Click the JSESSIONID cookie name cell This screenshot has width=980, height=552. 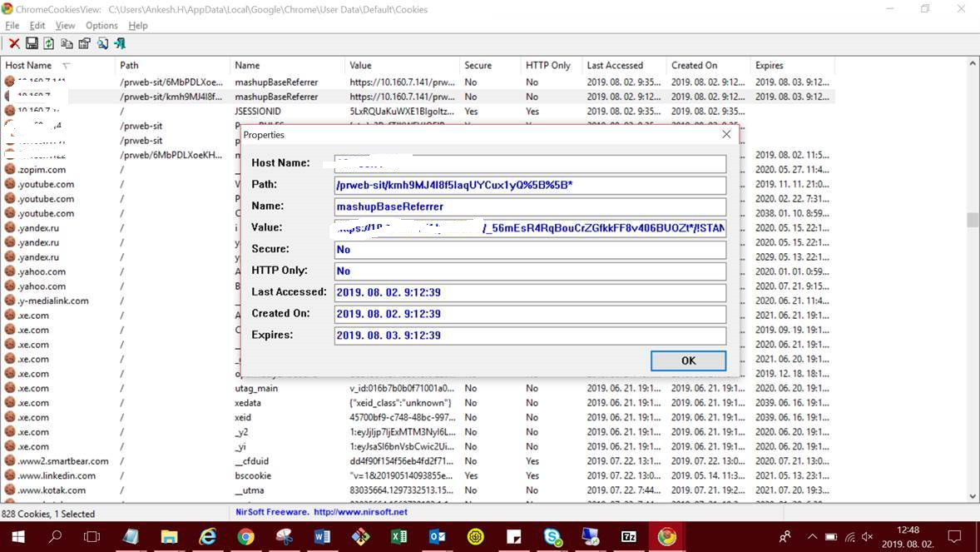pyautogui.click(x=258, y=112)
